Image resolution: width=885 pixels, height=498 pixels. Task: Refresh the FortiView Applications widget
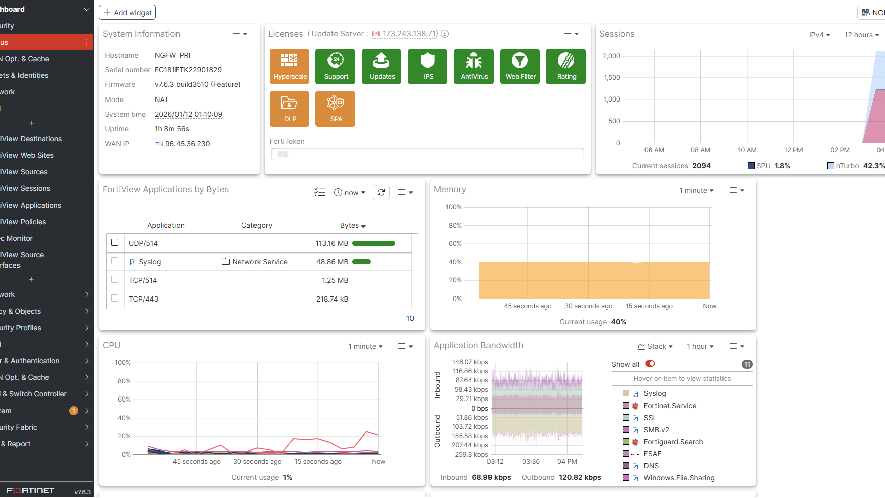click(381, 191)
